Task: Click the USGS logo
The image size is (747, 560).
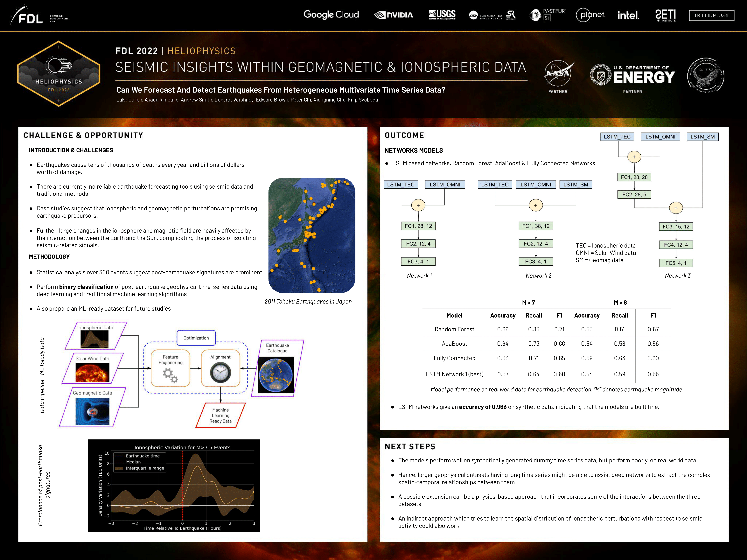Action: pyautogui.click(x=442, y=15)
